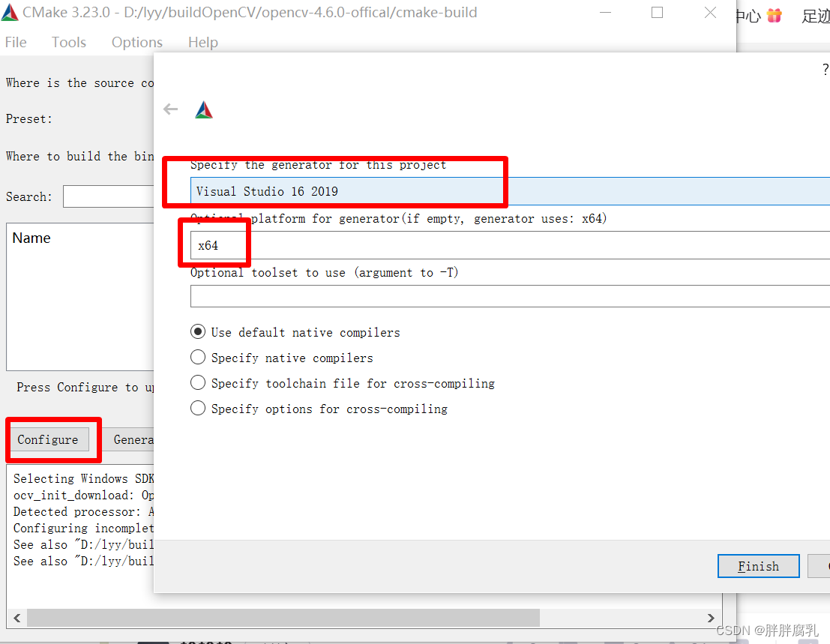Image resolution: width=830 pixels, height=644 pixels.
Task: Click the right scrollbar arrow at the bottom
Action: pos(710,617)
